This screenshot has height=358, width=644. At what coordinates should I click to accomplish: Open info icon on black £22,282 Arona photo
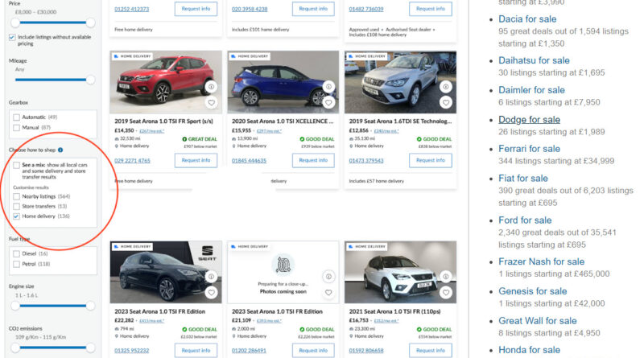pos(211,277)
